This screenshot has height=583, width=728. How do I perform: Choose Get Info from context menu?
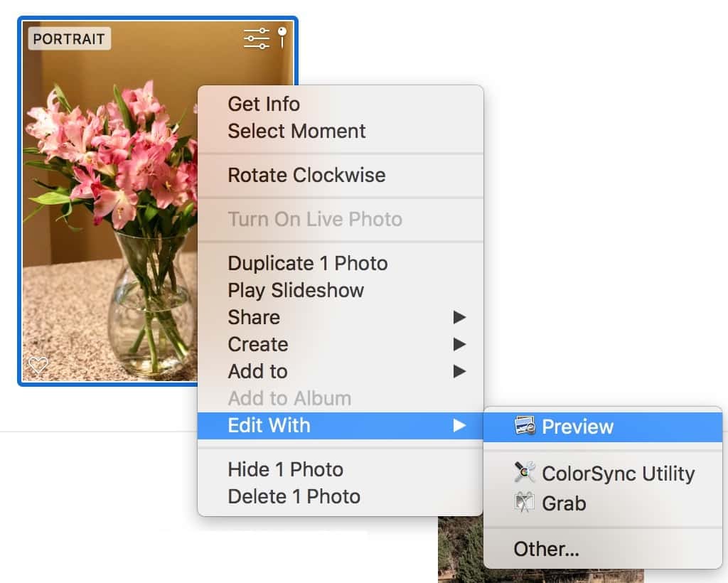264,104
